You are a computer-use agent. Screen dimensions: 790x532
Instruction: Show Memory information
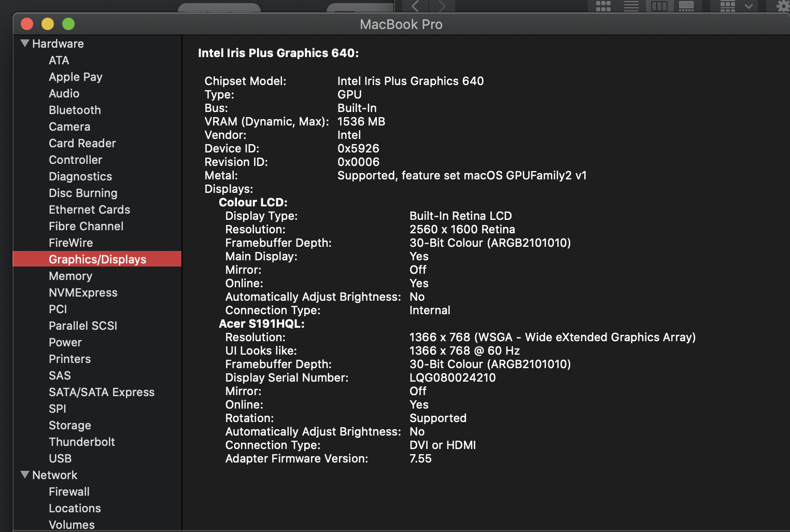coord(70,276)
